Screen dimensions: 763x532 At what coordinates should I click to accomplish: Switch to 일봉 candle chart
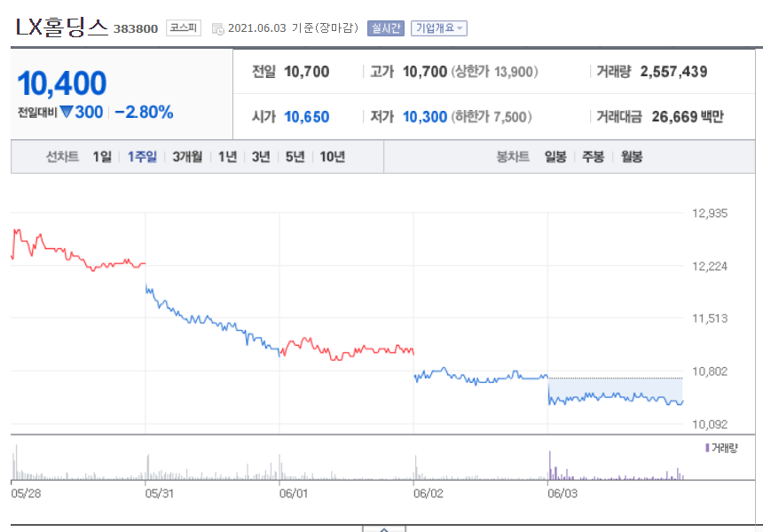(555, 157)
